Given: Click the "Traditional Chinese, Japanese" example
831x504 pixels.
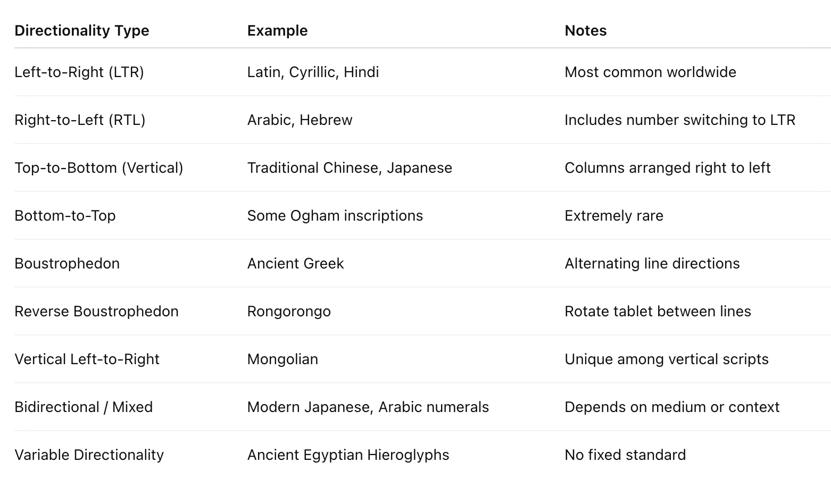Looking at the screenshot, I should click(350, 168).
